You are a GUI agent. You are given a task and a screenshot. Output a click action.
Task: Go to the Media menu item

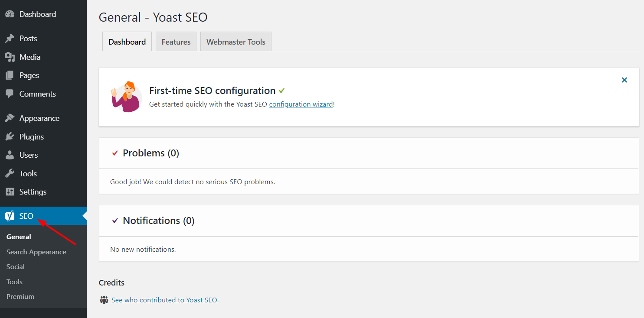[x=43, y=57]
